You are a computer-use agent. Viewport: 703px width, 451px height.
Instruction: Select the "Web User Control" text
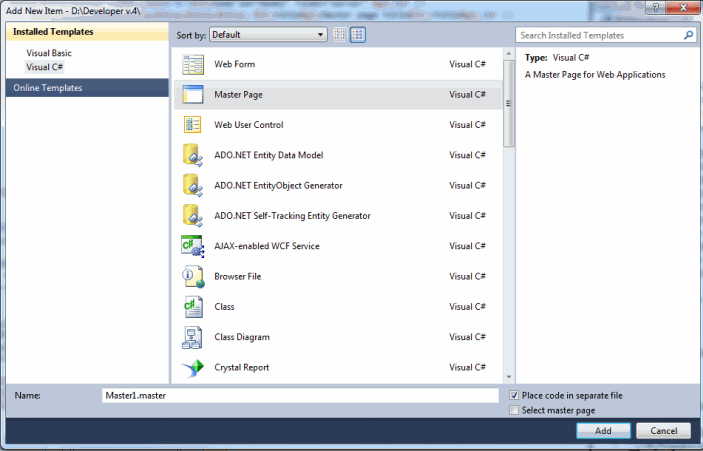coord(249,125)
